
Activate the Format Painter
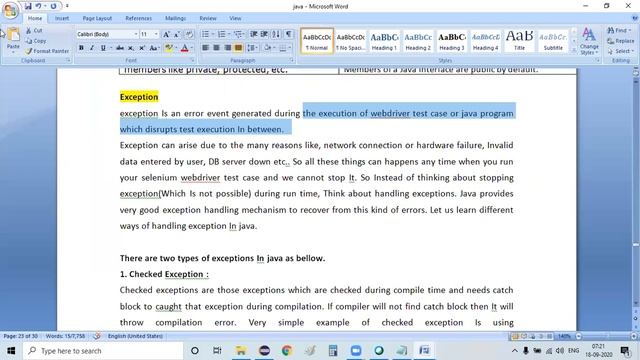(x=47, y=51)
